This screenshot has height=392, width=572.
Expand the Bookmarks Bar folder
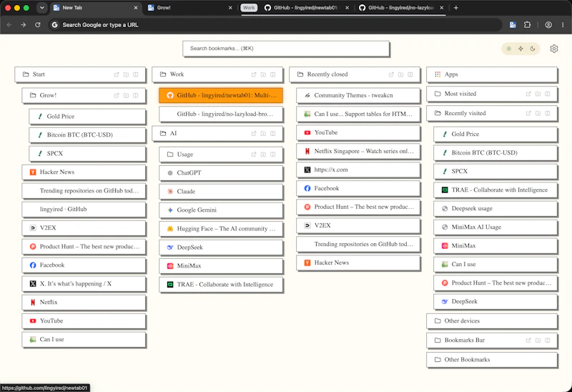pos(492,340)
